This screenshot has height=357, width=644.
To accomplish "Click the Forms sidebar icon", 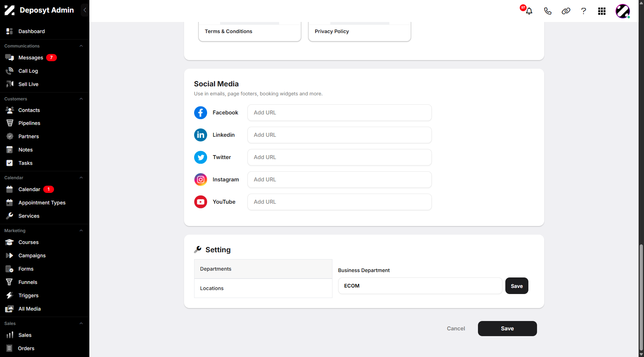I will (10, 269).
